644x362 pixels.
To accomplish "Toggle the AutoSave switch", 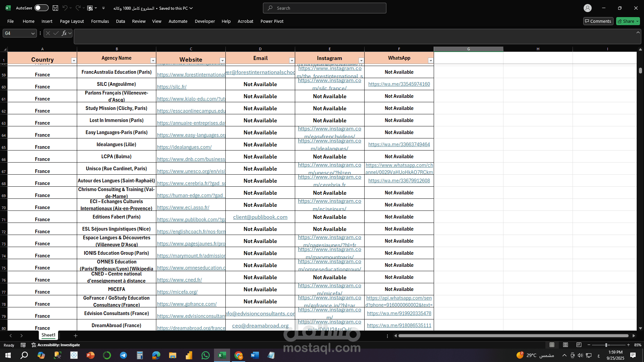I will 41,8.
